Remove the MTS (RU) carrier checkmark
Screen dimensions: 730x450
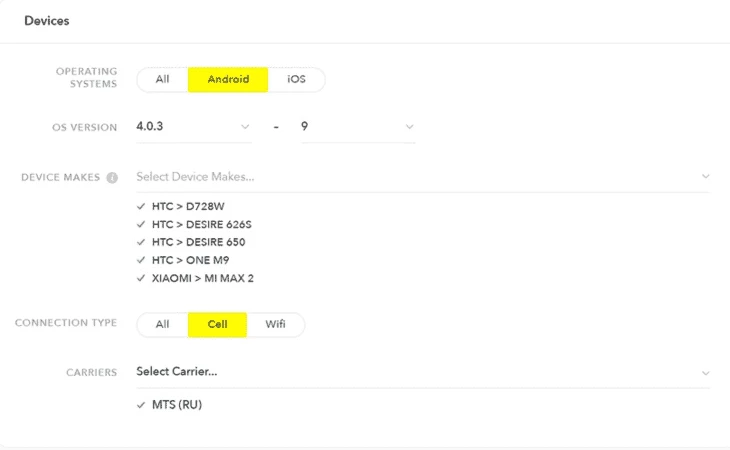(x=141, y=405)
